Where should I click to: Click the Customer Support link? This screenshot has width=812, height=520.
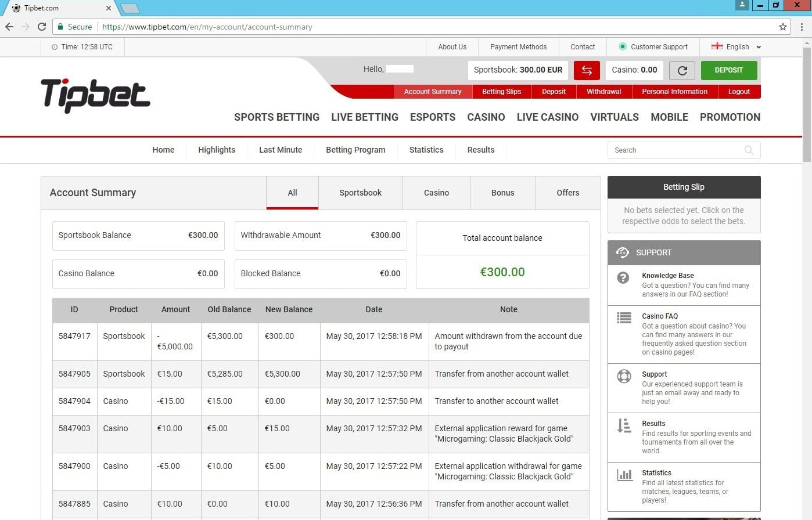[659, 47]
